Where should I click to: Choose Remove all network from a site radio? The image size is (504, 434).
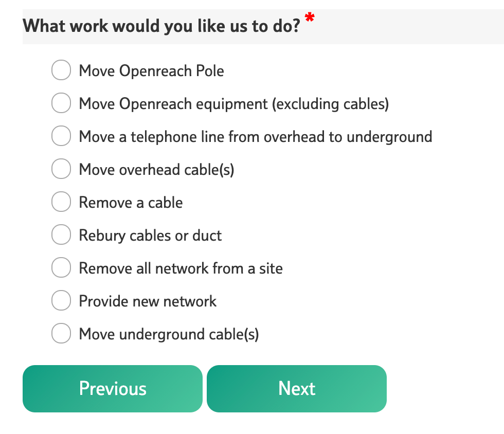coord(61,268)
